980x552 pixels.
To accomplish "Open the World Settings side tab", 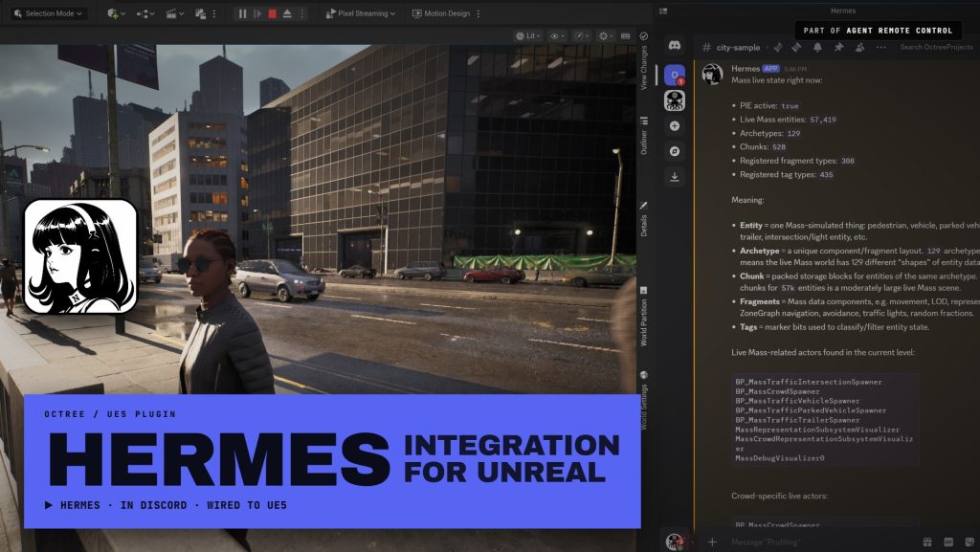I will 644,401.
